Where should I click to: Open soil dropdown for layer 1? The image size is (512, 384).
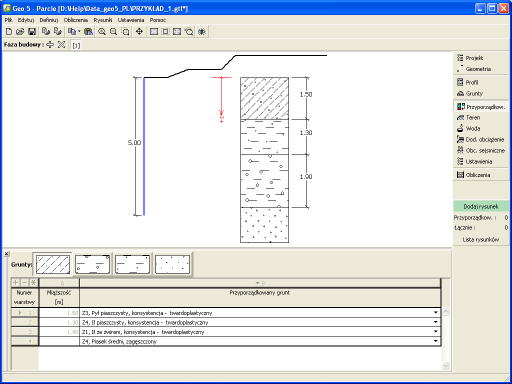pos(436,313)
